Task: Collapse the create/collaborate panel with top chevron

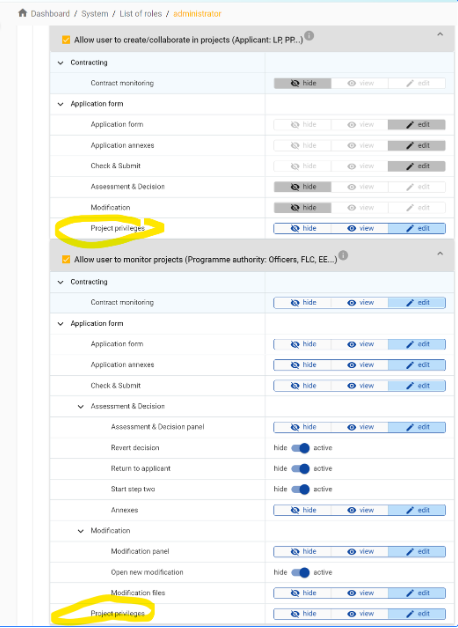Action: (x=440, y=34)
